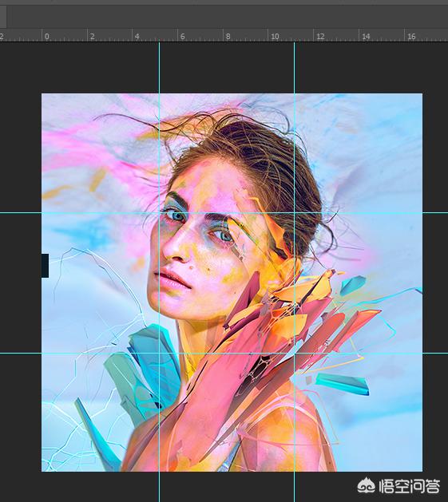Click the upper-right guide intersection on the hair
The width and height of the screenshot is (448, 502).
point(294,212)
